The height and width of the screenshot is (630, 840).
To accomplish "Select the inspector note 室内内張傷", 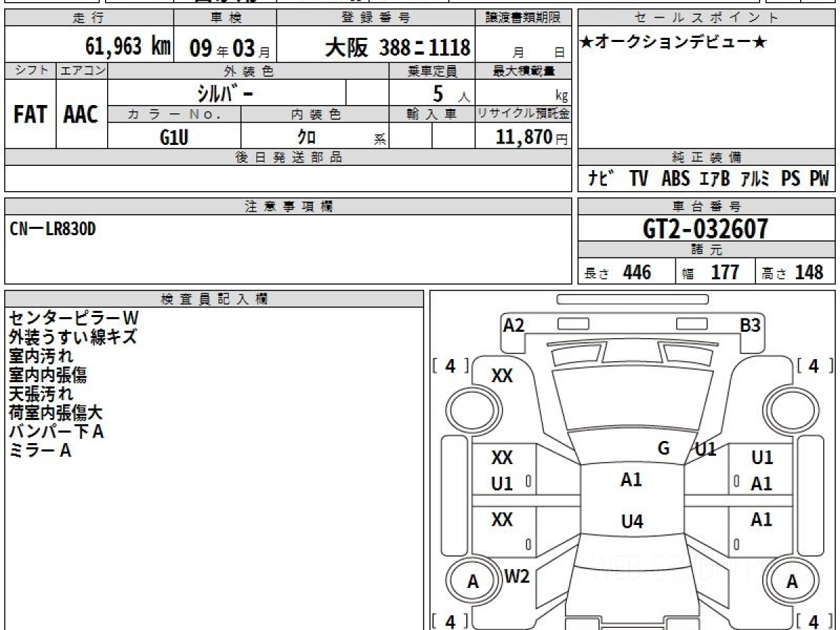I will pyautogui.click(x=48, y=375).
